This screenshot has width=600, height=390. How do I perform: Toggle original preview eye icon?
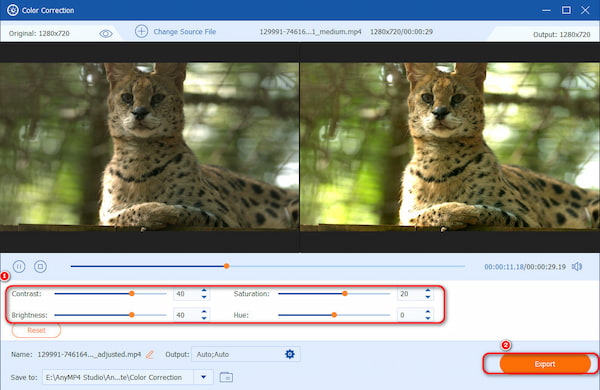106,34
